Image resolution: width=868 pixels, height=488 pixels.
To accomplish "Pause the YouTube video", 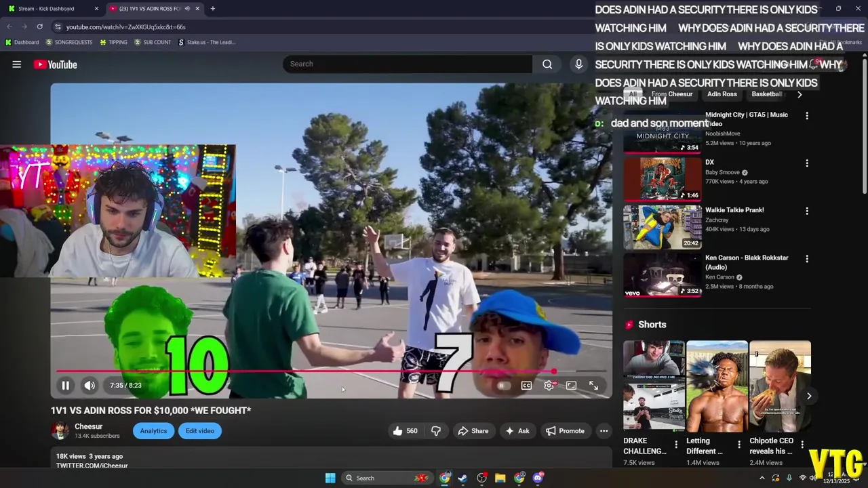I will [x=65, y=385].
